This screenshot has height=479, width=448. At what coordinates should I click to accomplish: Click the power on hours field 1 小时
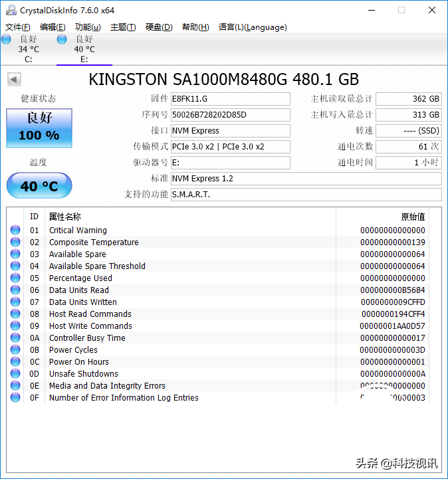pos(409,163)
